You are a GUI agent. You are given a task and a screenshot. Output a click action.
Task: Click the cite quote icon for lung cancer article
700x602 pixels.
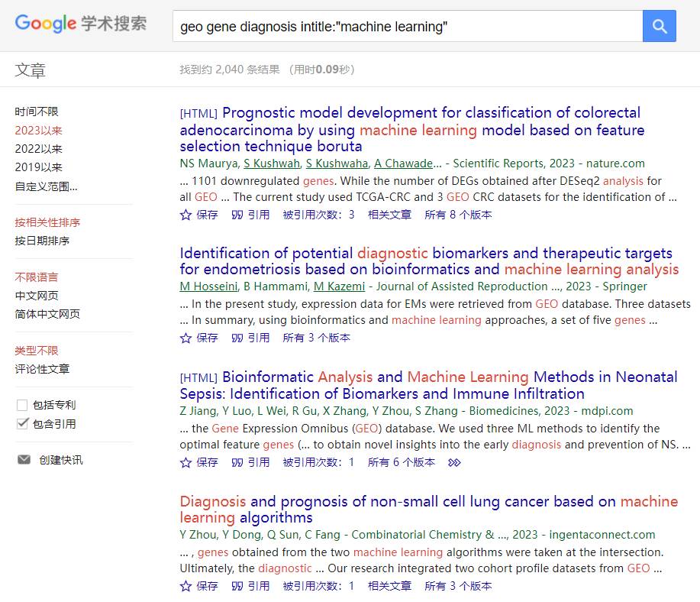click(x=237, y=586)
